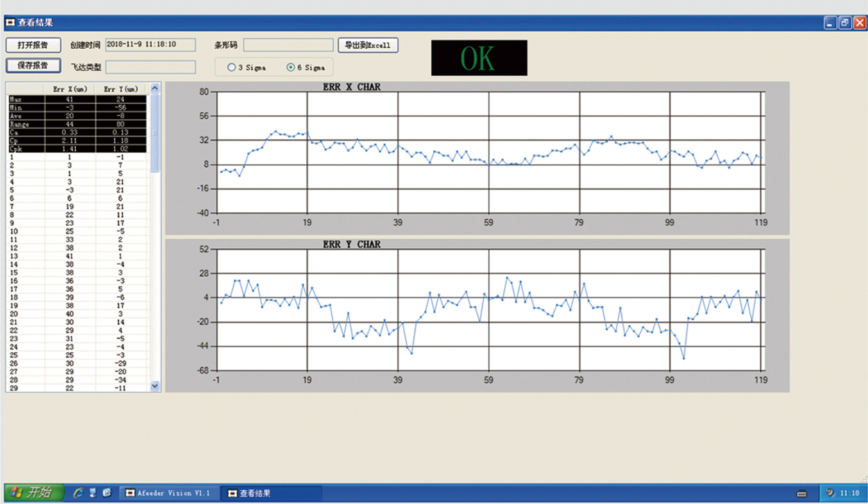Viewport: 868px width, 504px height.
Task: Focus the 创建时间 date field
Action: (150, 45)
